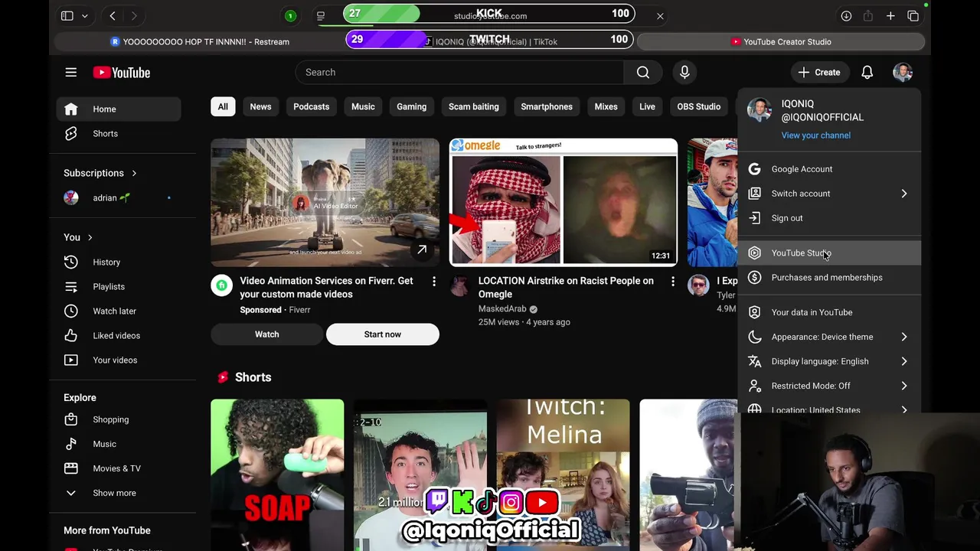980x551 pixels.
Task: Select the News filter chip
Action: pos(260,106)
